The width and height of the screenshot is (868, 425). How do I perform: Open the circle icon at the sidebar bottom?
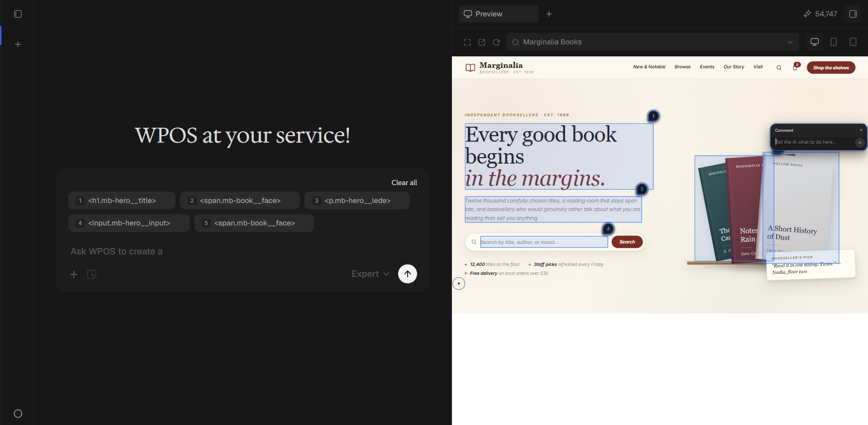click(18, 414)
